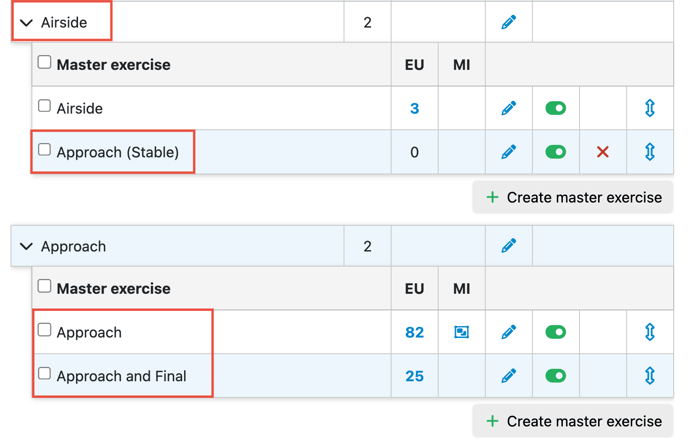
Task: Edit Approach and Final exercise pencil
Action: click(509, 376)
